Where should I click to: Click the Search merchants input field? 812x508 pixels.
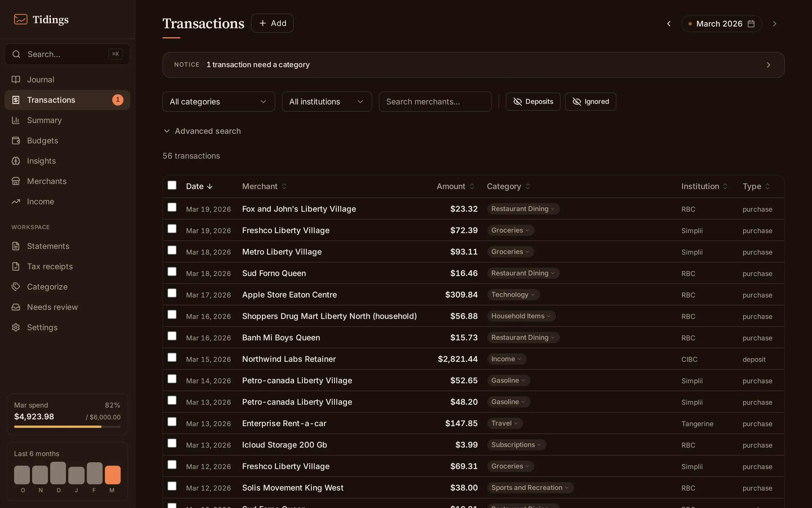click(435, 102)
